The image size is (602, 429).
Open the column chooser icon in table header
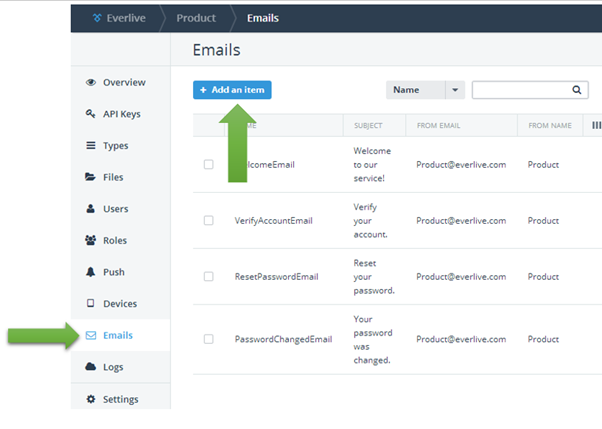[596, 126]
